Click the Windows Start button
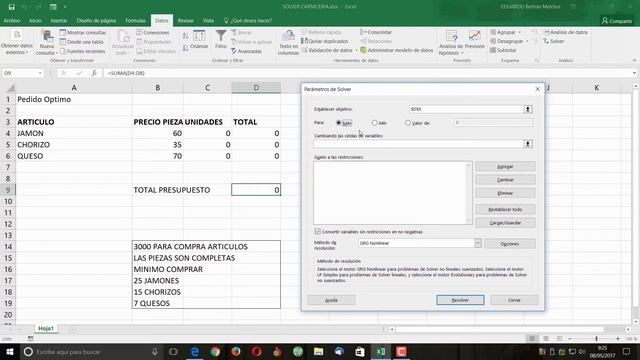The height and width of the screenshot is (360, 640). (9, 351)
